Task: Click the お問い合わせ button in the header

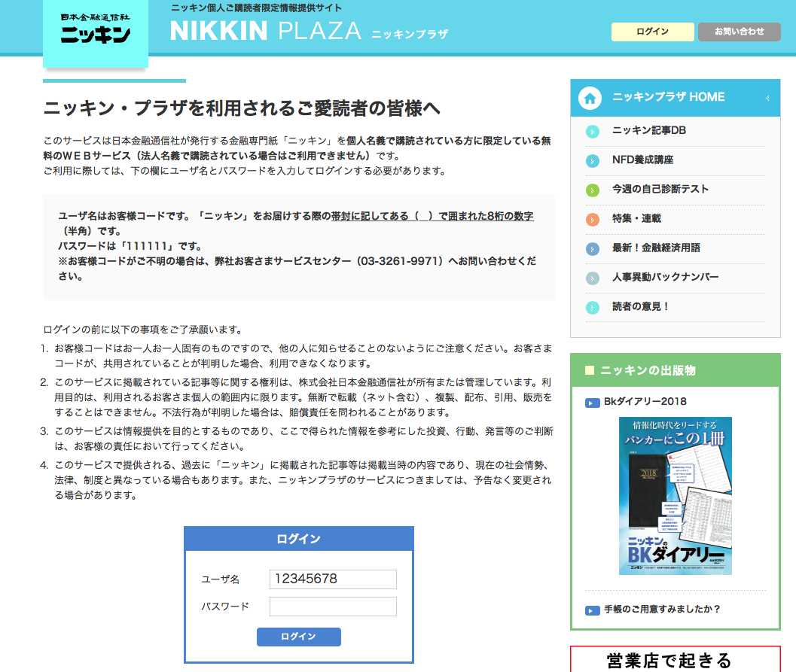Action: point(740,32)
